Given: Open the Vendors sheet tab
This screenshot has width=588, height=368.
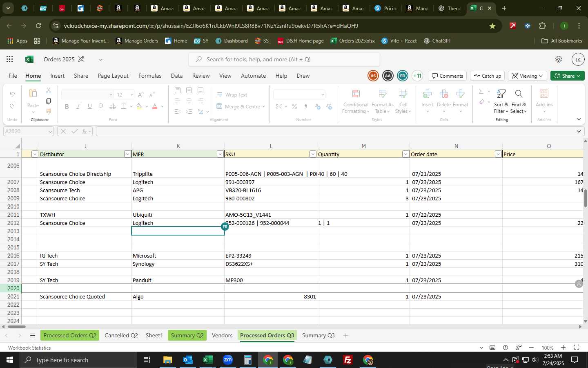Looking at the screenshot, I should point(222,335).
